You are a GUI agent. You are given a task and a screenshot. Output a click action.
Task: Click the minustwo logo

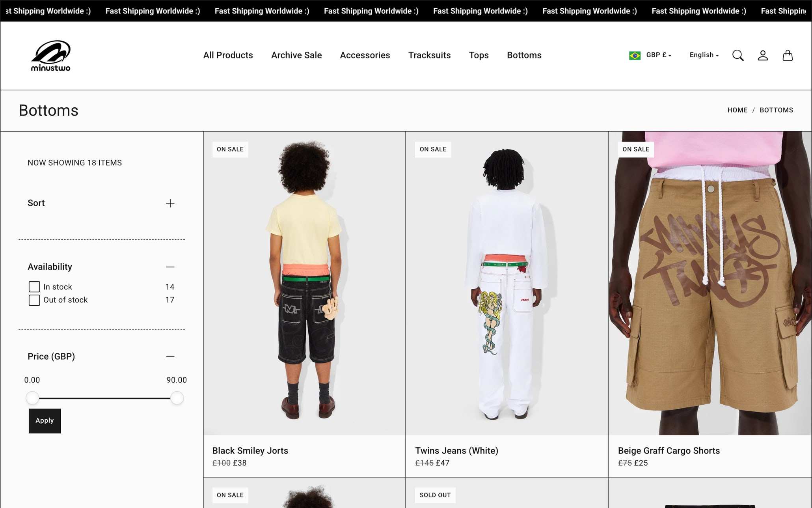tap(51, 56)
